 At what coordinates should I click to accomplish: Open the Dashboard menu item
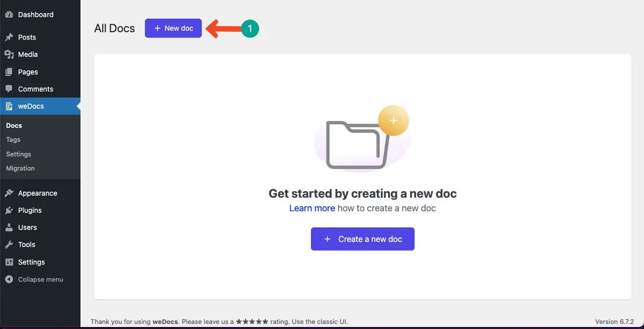pyautogui.click(x=40, y=15)
